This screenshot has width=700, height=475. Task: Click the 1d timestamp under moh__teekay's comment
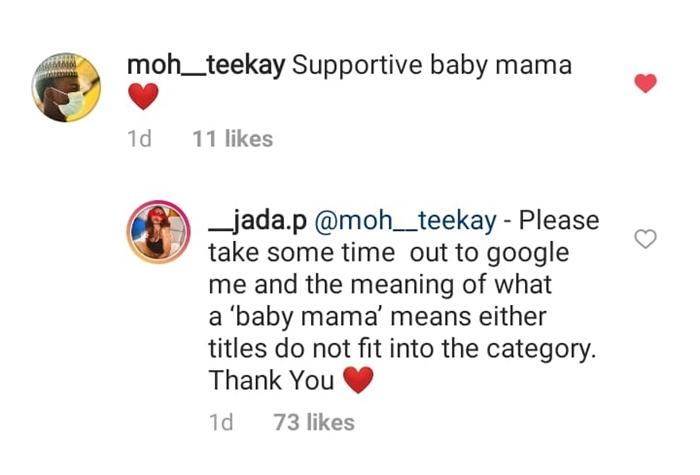coord(140,139)
